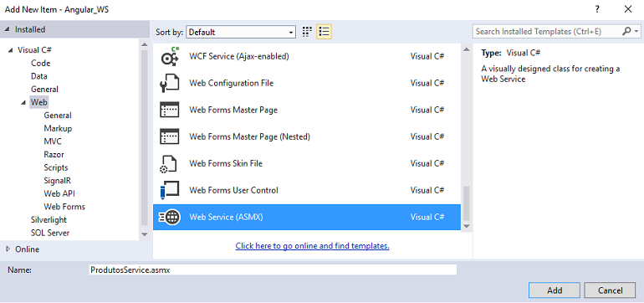Image resolution: width=644 pixels, height=303 pixels.
Task: Select General under Visual C#
Action: (x=44, y=90)
